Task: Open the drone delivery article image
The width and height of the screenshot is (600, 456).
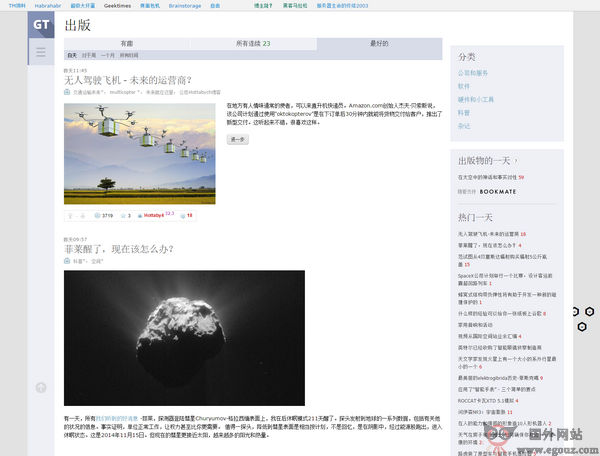Action: 140,154
